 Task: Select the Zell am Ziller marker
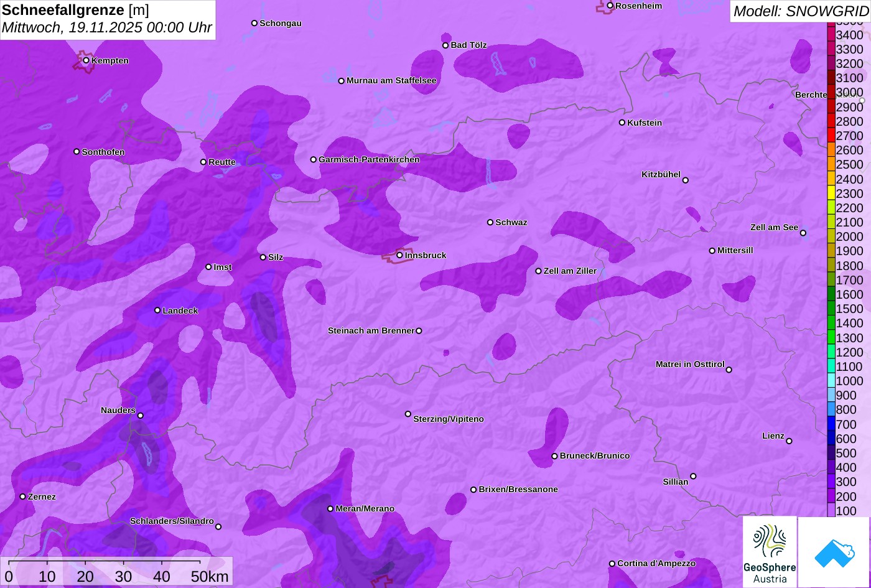(538, 271)
